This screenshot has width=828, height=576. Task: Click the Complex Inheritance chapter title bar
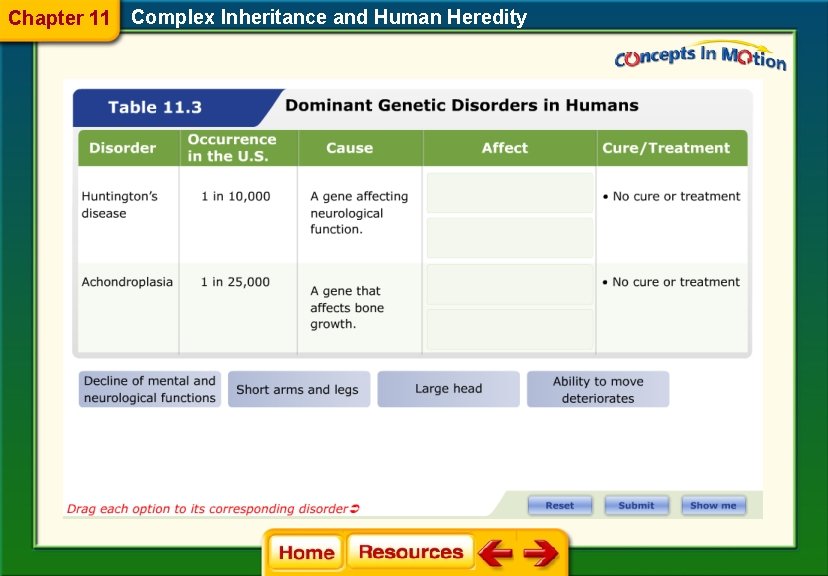point(330,17)
